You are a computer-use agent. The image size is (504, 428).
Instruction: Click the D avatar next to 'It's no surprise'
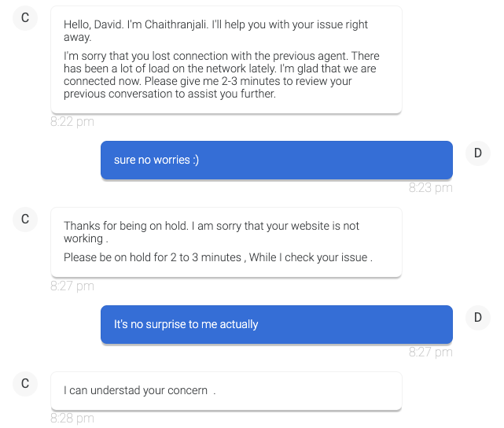click(477, 318)
